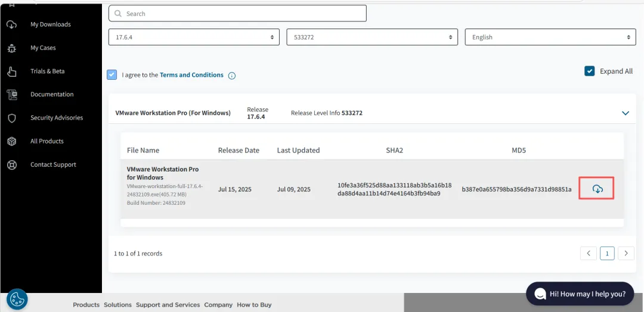
Task: Click the '1 to 1 of 1 records' text
Action: click(x=138, y=254)
